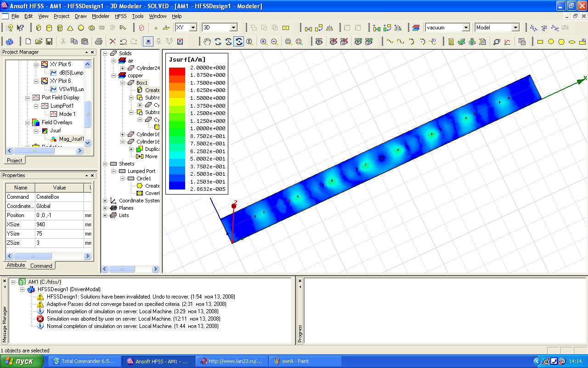Image resolution: width=588 pixels, height=368 pixels.
Task: Collapse the Solids tree node
Action: coord(105,53)
